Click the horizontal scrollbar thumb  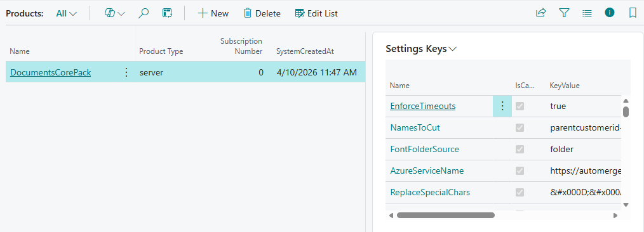(x=446, y=215)
